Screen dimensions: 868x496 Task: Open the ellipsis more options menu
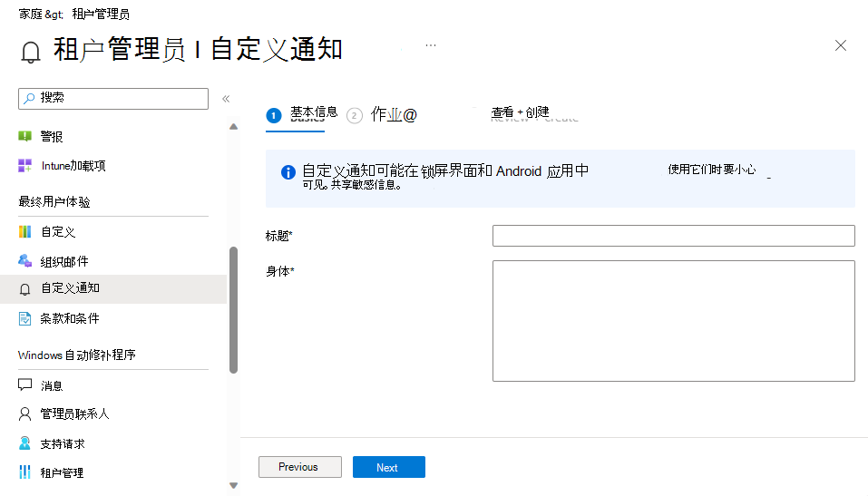pos(431,44)
